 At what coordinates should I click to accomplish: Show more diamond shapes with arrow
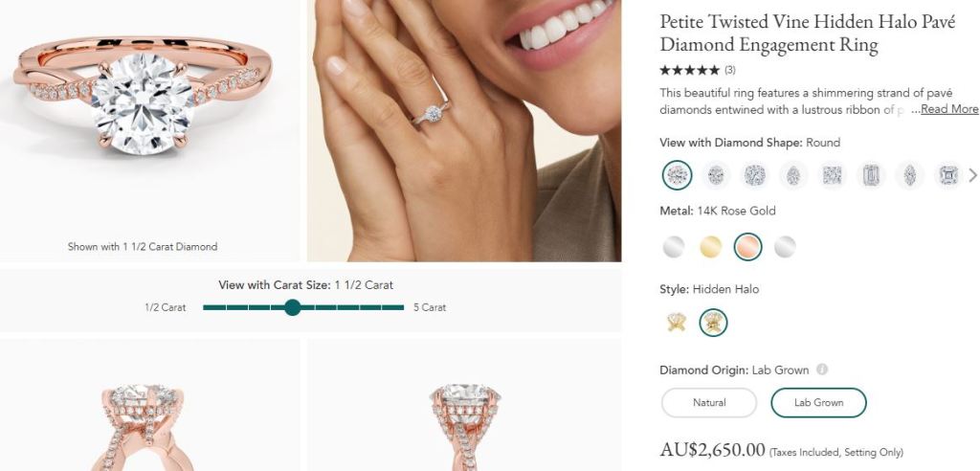tap(973, 175)
